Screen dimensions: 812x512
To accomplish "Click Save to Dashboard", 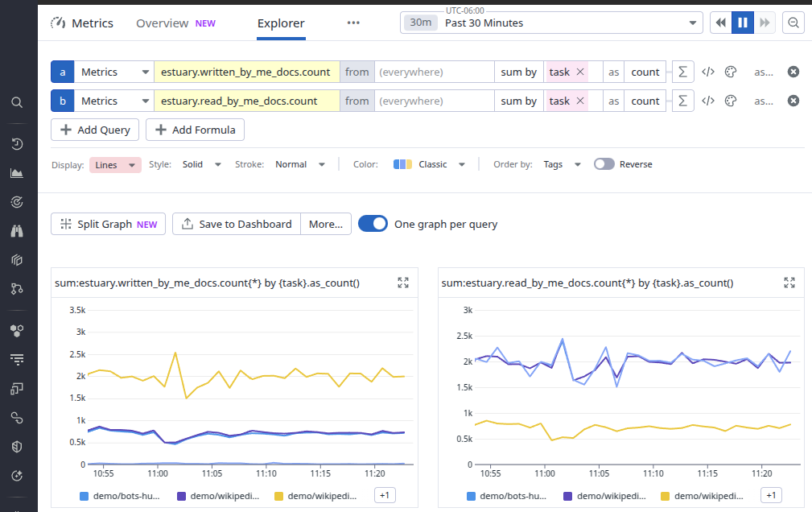I will (237, 224).
